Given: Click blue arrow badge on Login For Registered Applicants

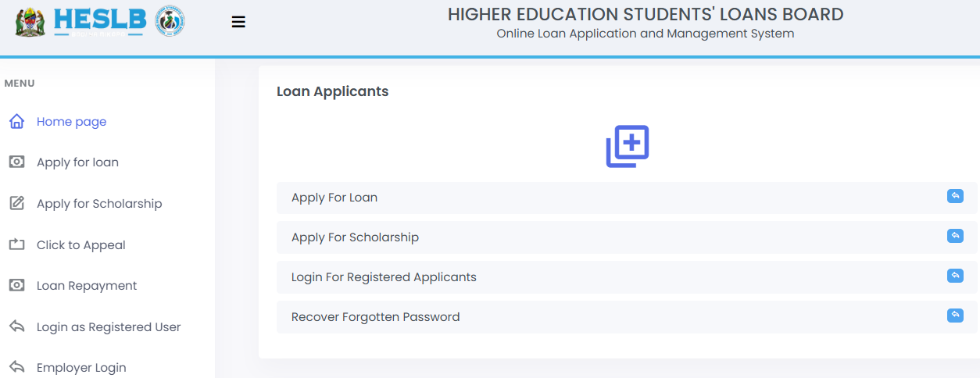Looking at the screenshot, I should (x=955, y=275).
